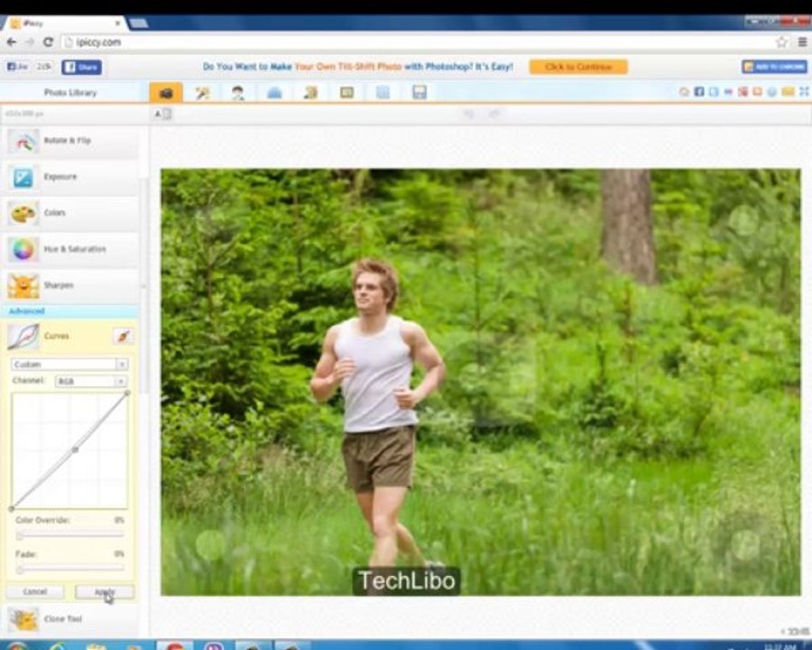
Task: Click the browser back arrow
Action: click(x=12, y=42)
